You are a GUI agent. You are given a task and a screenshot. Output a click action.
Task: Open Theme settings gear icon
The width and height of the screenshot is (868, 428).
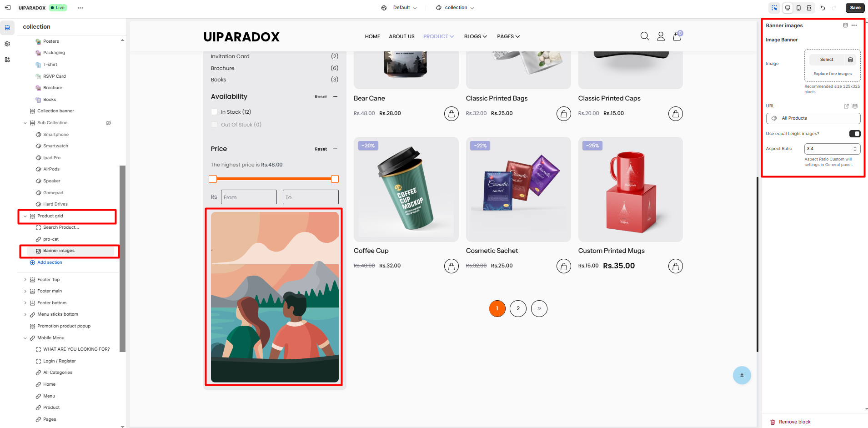pos(7,44)
